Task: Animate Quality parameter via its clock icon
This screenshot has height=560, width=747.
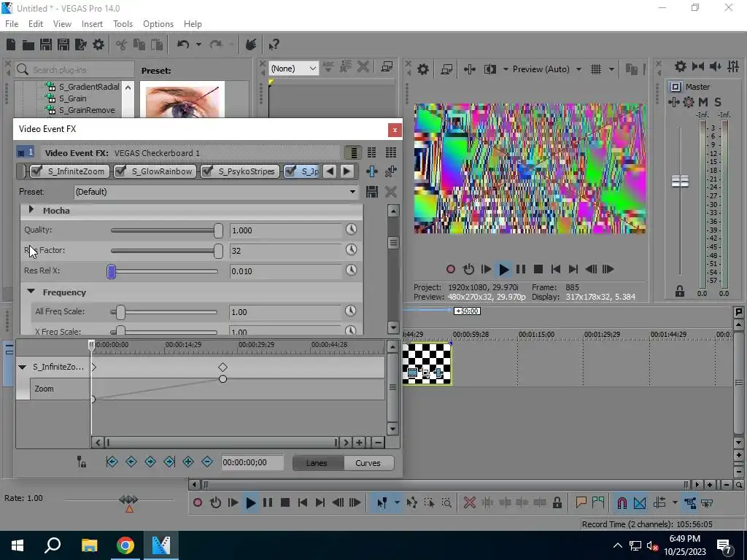Action: coord(351,230)
